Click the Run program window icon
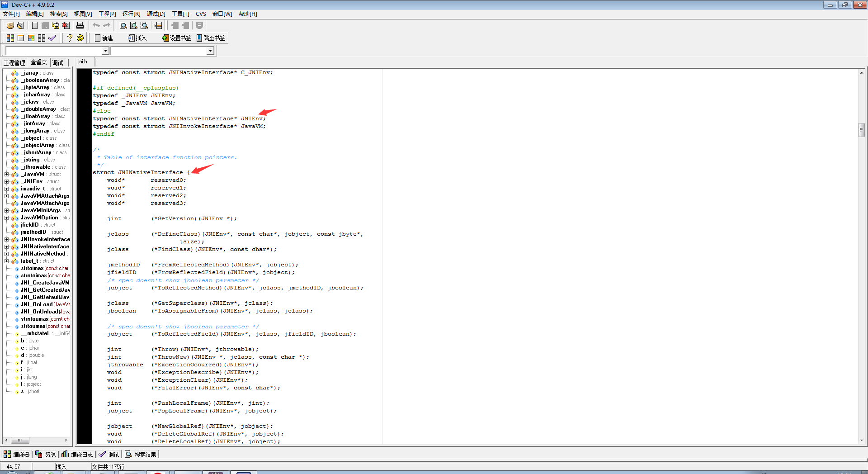This screenshot has height=474, width=868. [x=21, y=38]
